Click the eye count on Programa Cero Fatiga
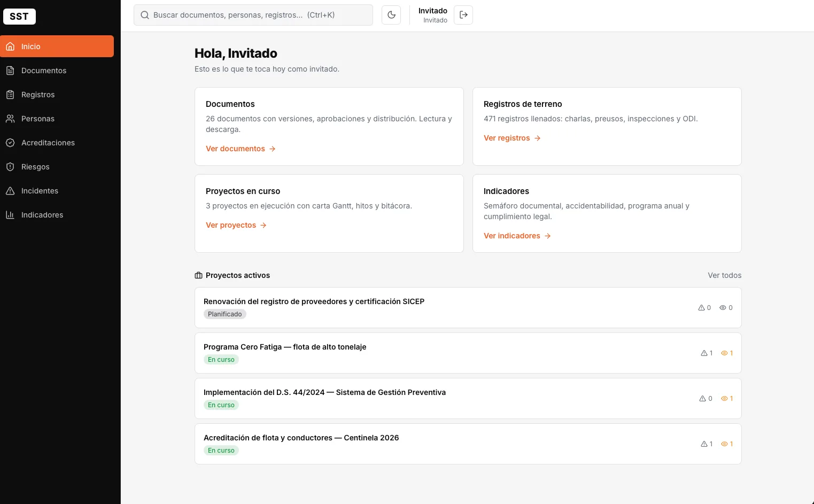The height and width of the screenshot is (504, 814). click(727, 353)
